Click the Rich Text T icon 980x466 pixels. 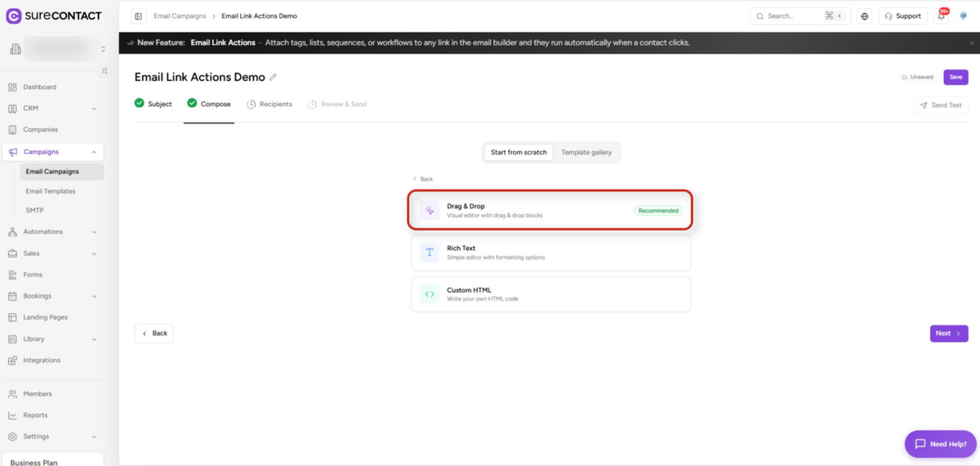pos(430,253)
